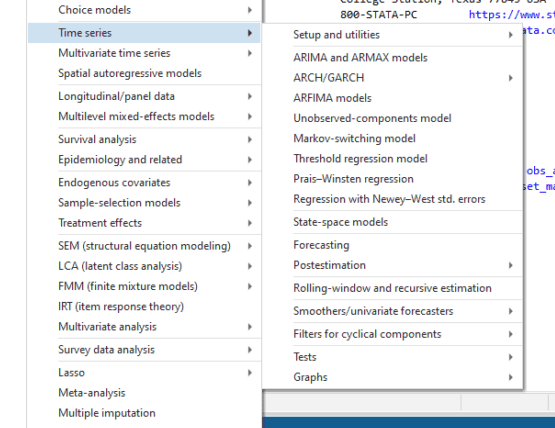Open Longitudinal/panel data submenu
The height and width of the screenshot is (428, 555).
144,96
